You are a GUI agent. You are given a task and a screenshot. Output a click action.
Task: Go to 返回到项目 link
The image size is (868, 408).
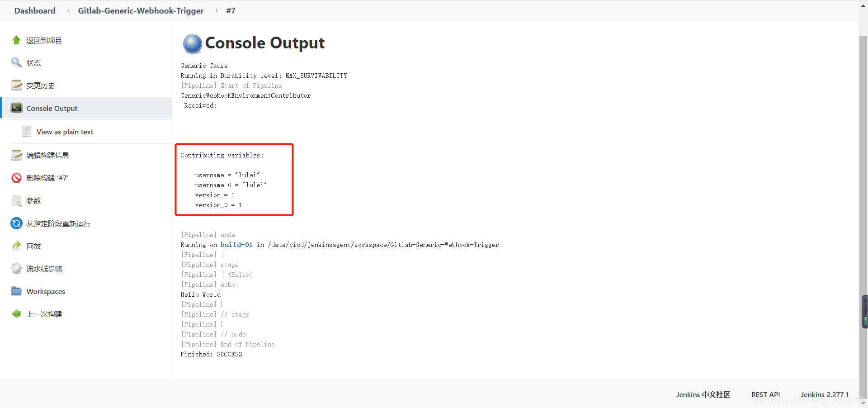coord(44,40)
